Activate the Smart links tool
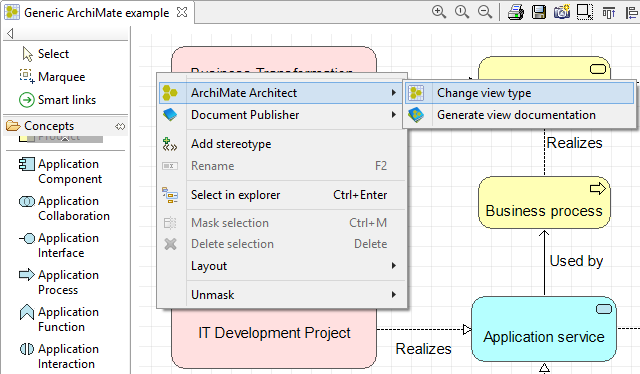The image size is (640, 374). pos(57,100)
